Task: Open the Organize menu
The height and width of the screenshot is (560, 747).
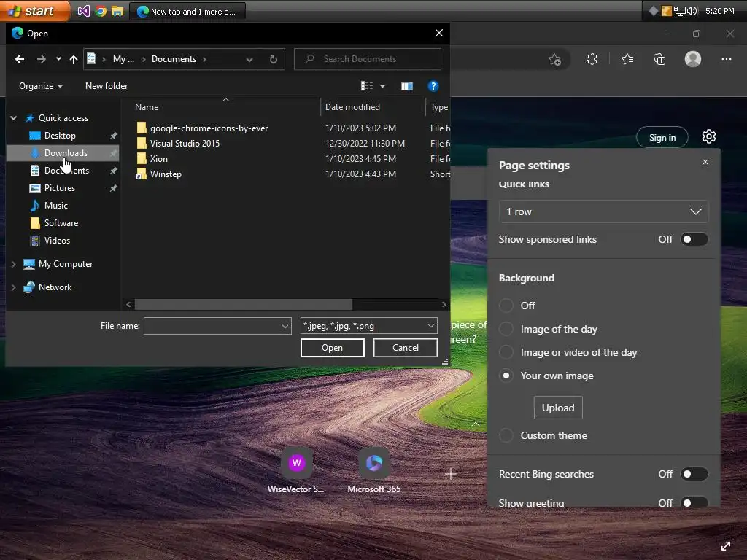Action: (x=41, y=86)
